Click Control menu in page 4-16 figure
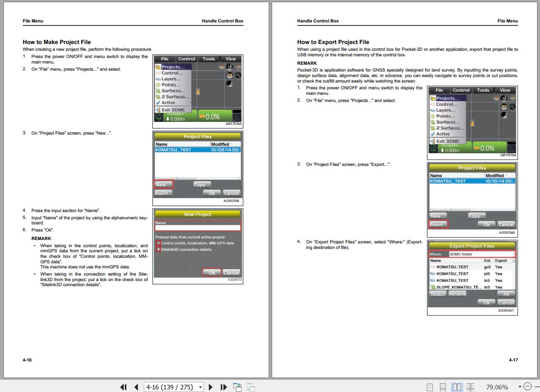 point(187,59)
